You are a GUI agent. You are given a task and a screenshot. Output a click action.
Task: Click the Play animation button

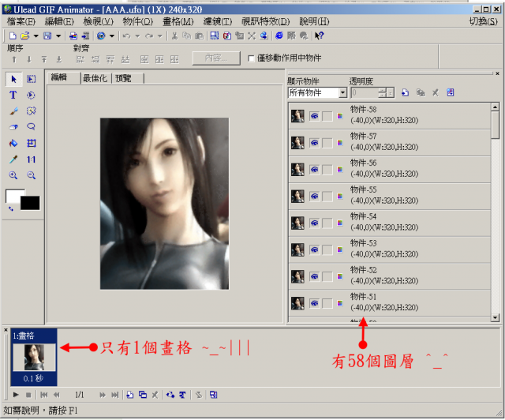[16, 395]
